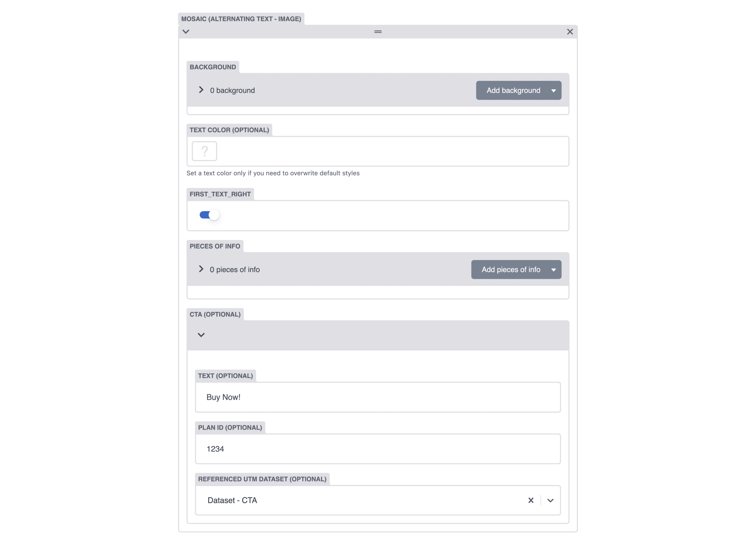Grab the drag handle on the Mosaic header
Screen dimensions: 756x545
tap(378, 32)
